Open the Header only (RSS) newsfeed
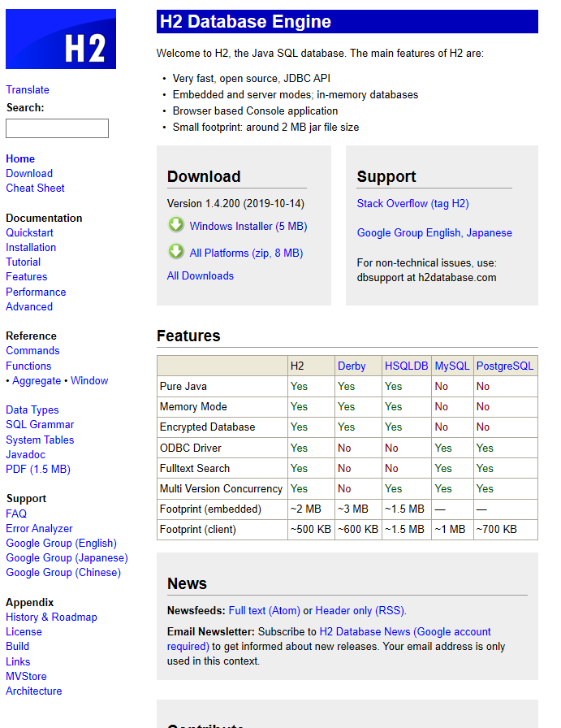This screenshot has height=728, width=561. pos(360,610)
